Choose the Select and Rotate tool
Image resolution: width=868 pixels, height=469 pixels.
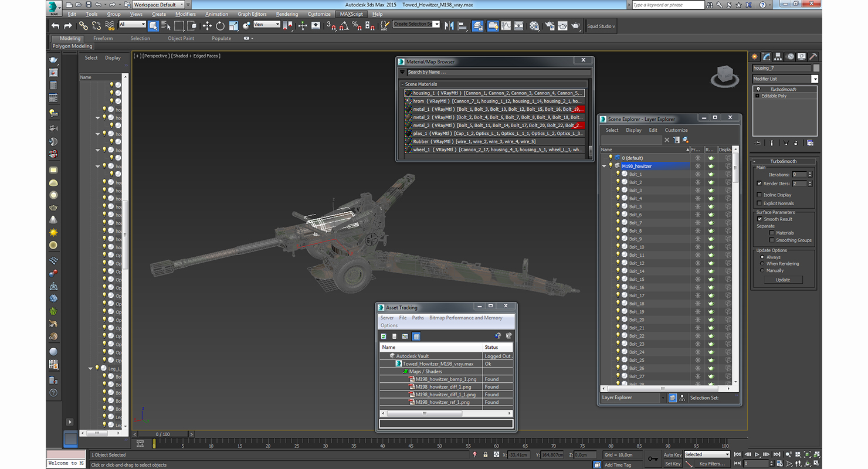click(220, 26)
